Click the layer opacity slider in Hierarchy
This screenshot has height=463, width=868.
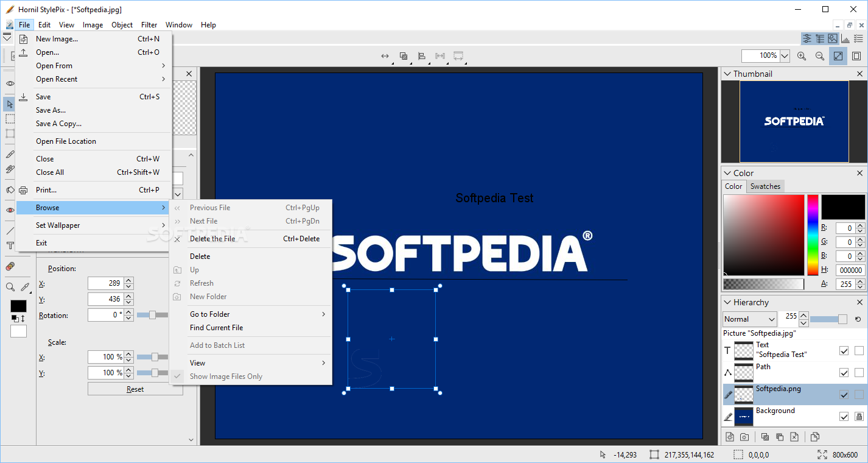tap(828, 319)
